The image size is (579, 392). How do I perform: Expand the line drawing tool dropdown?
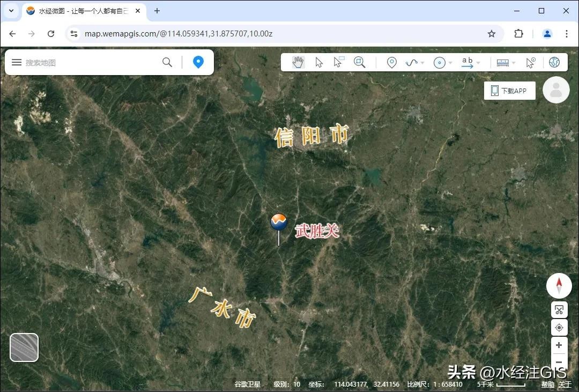click(422, 63)
